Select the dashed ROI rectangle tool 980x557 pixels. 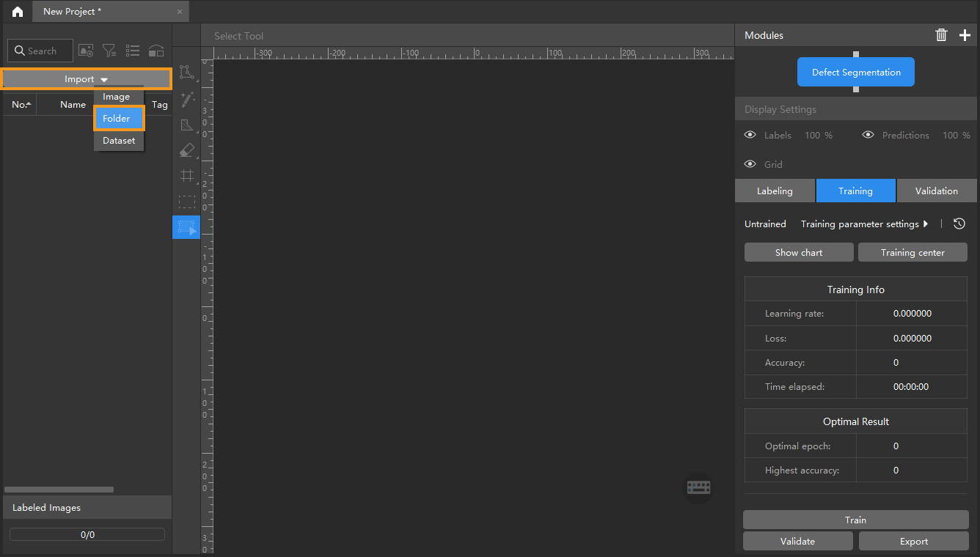click(x=187, y=202)
